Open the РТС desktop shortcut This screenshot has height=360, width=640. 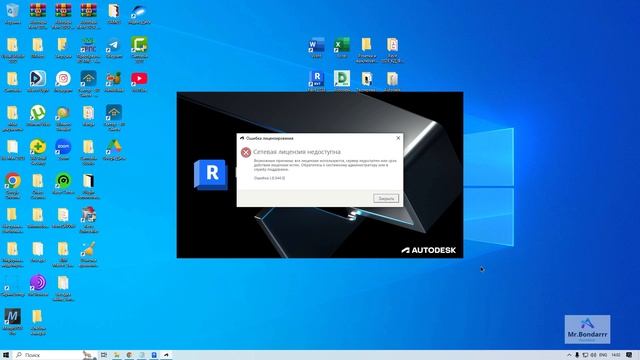pos(88,49)
